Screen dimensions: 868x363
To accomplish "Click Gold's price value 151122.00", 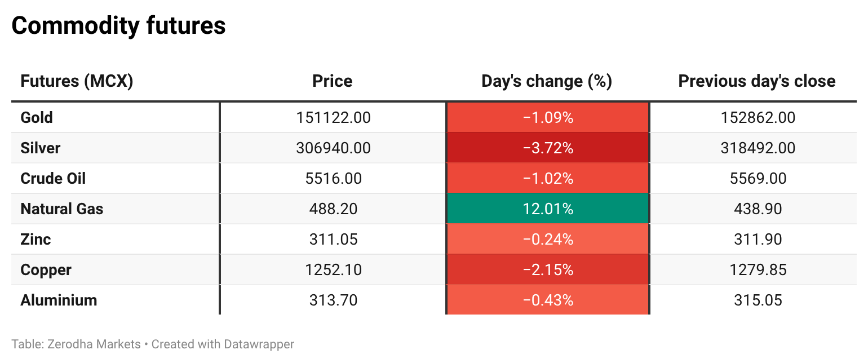I will coord(333,118).
